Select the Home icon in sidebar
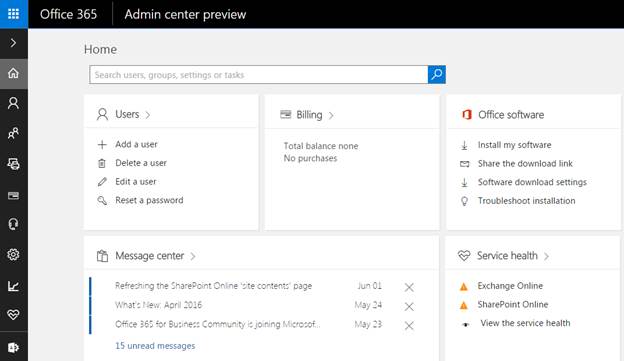This screenshot has height=361, width=624. 14,73
